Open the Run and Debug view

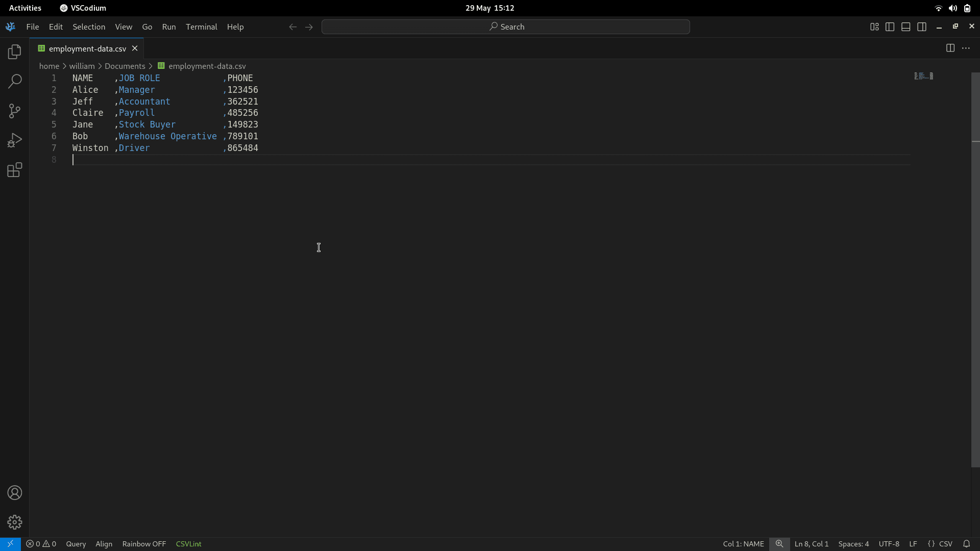click(x=15, y=140)
